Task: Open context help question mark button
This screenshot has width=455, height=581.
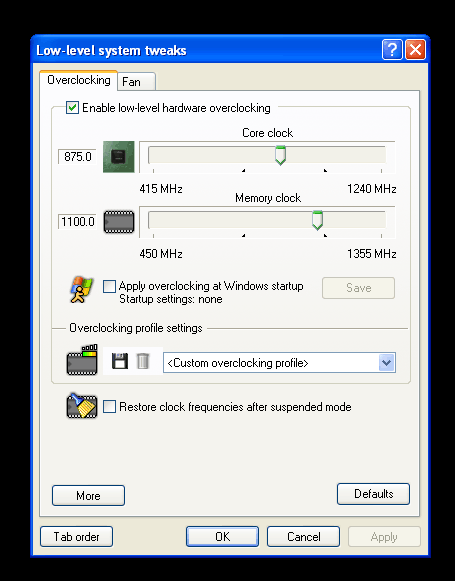Action: click(x=392, y=49)
